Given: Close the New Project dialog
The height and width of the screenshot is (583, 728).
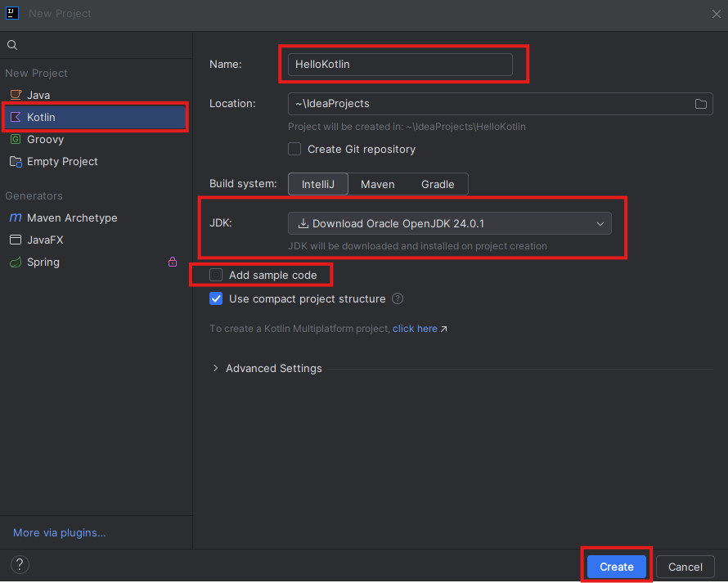Looking at the screenshot, I should 717,14.
